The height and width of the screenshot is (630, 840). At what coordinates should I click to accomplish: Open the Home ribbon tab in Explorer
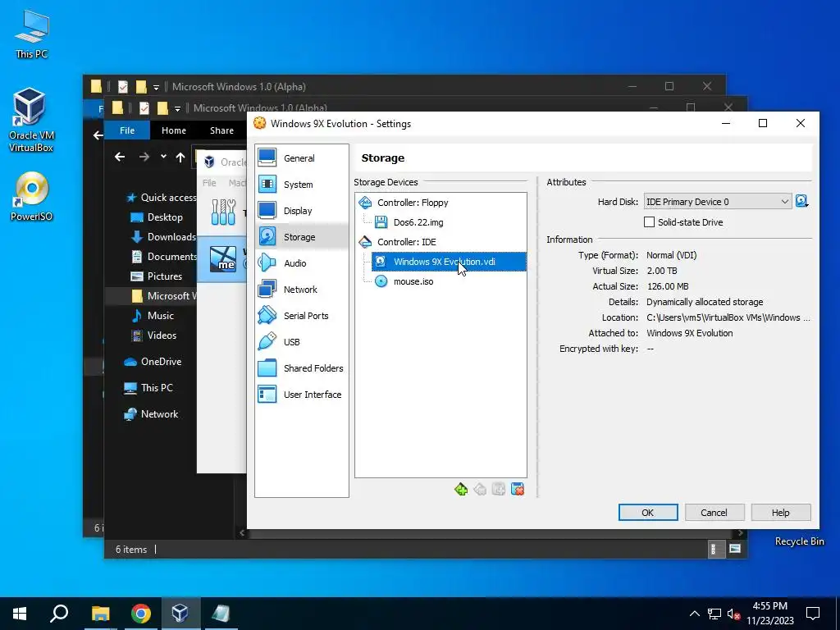point(174,130)
